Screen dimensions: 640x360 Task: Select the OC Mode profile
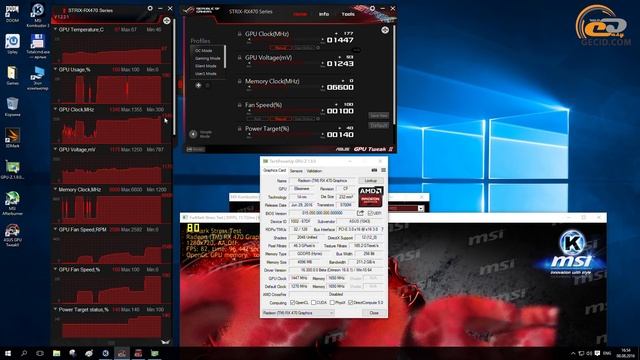(x=203, y=51)
